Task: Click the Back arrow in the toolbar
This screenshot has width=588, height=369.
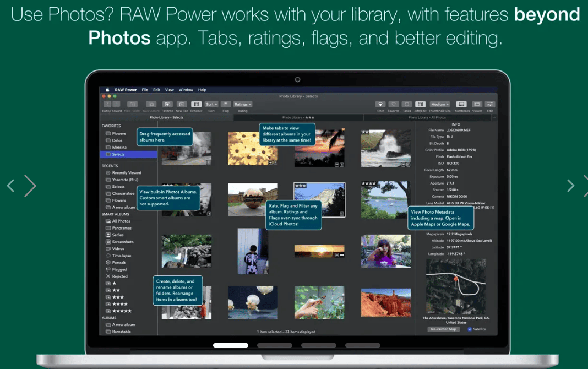Action: click(x=107, y=104)
